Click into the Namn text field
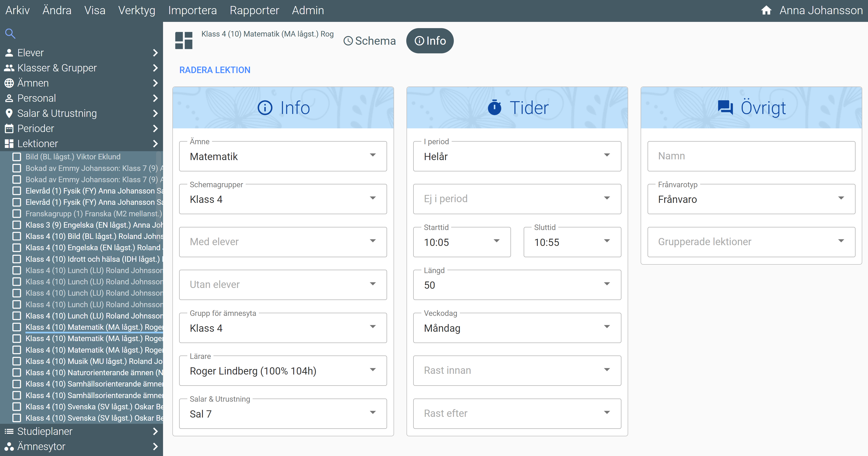 pos(751,156)
